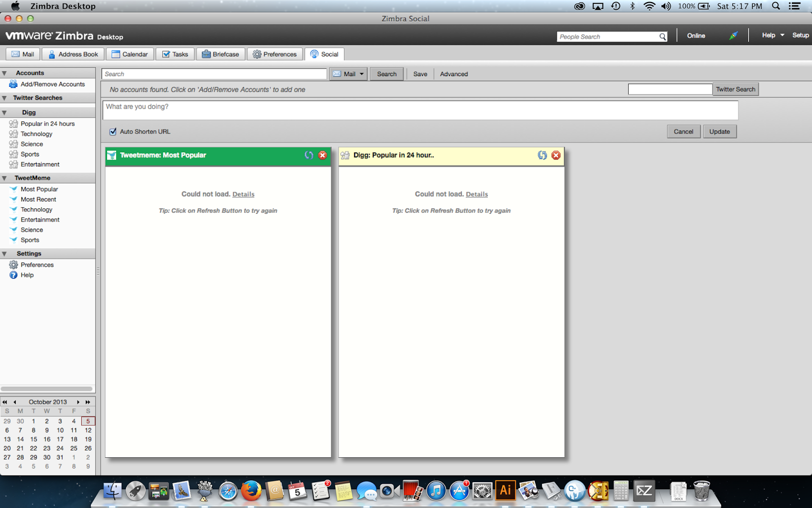Launch Firefox from the Dock
The width and height of the screenshot is (812, 508).
pyautogui.click(x=251, y=491)
